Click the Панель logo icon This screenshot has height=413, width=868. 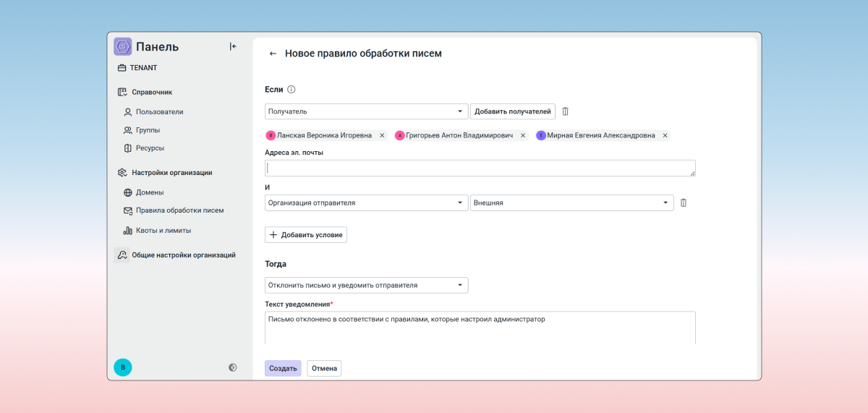pos(123,47)
